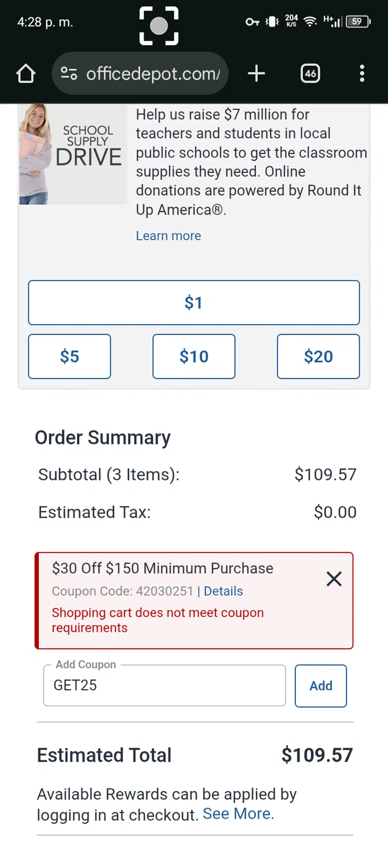Tap the browser home icon
The image size is (388, 868).
tap(25, 74)
